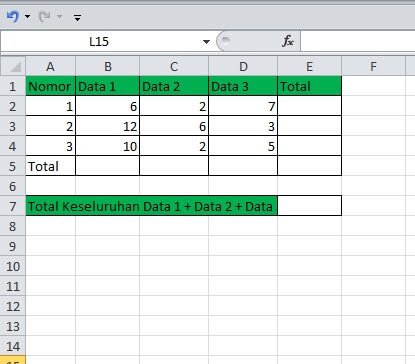Select cell C3 containing 6
This screenshot has height=364, width=415.
coord(174,126)
